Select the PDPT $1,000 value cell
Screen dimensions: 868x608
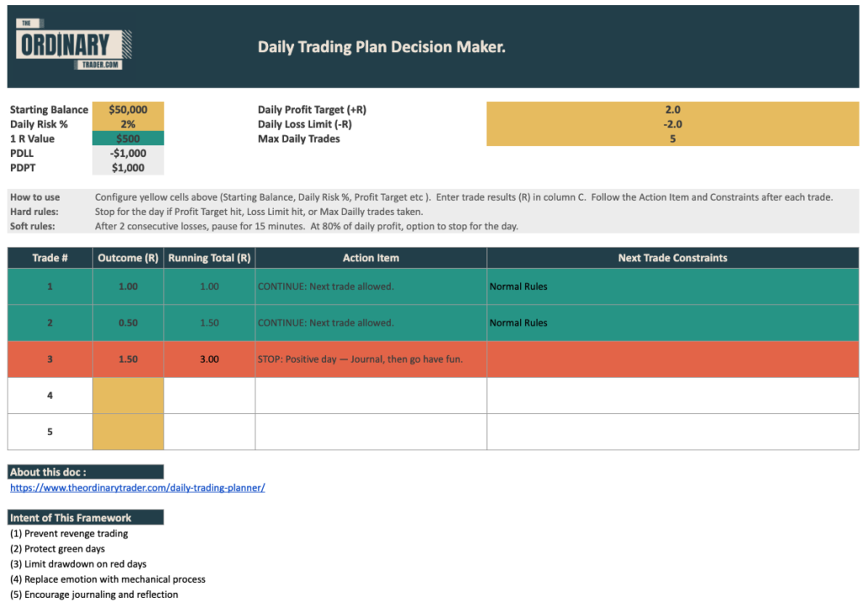tap(128, 167)
